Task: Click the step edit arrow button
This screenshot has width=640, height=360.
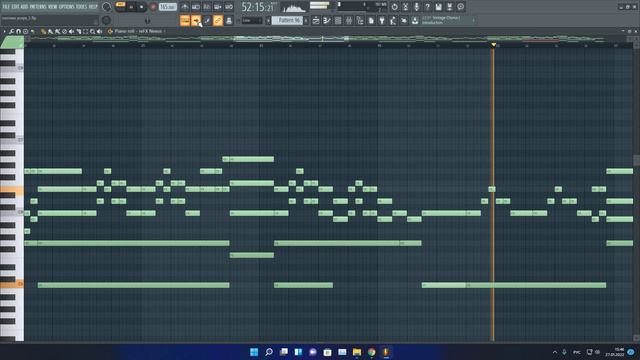Action: [196, 20]
